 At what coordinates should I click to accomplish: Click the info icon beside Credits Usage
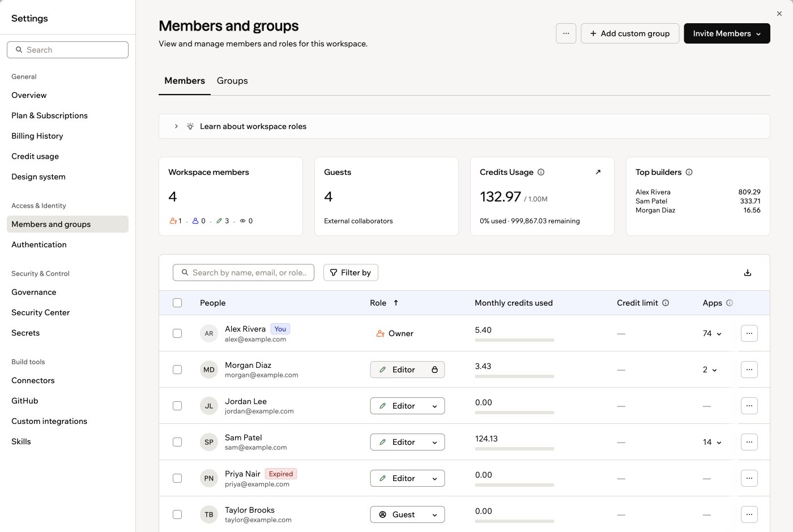[x=541, y=172]
